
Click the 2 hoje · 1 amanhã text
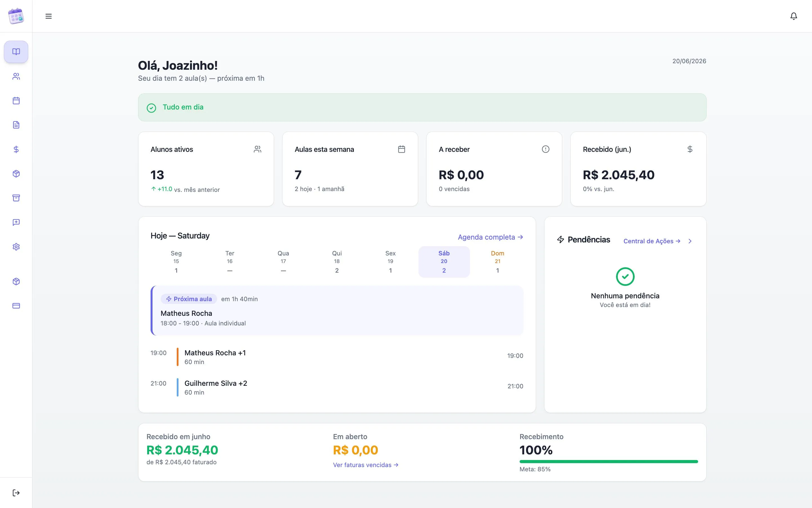click(319, 189)
